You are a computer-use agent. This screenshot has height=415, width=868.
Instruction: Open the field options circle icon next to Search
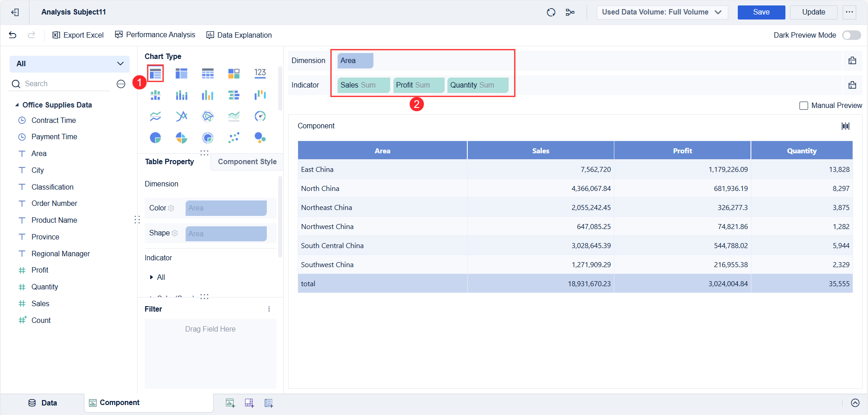[x=121, y=84]
